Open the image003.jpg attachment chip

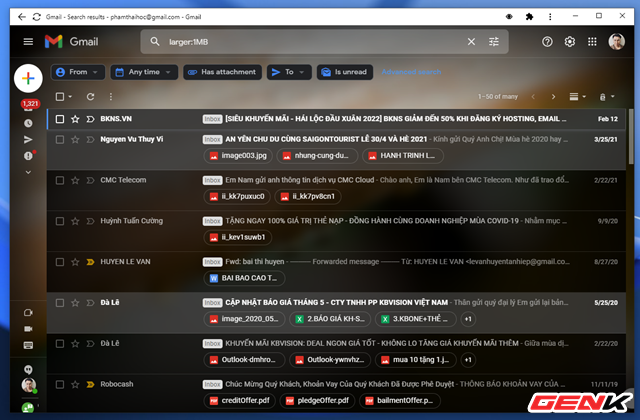(x=238, y=156)
